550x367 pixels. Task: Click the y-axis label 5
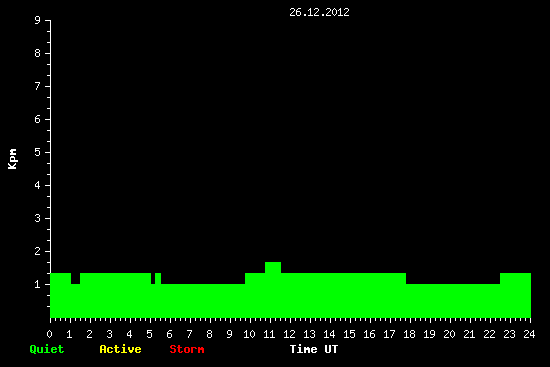tap(38, 152)
